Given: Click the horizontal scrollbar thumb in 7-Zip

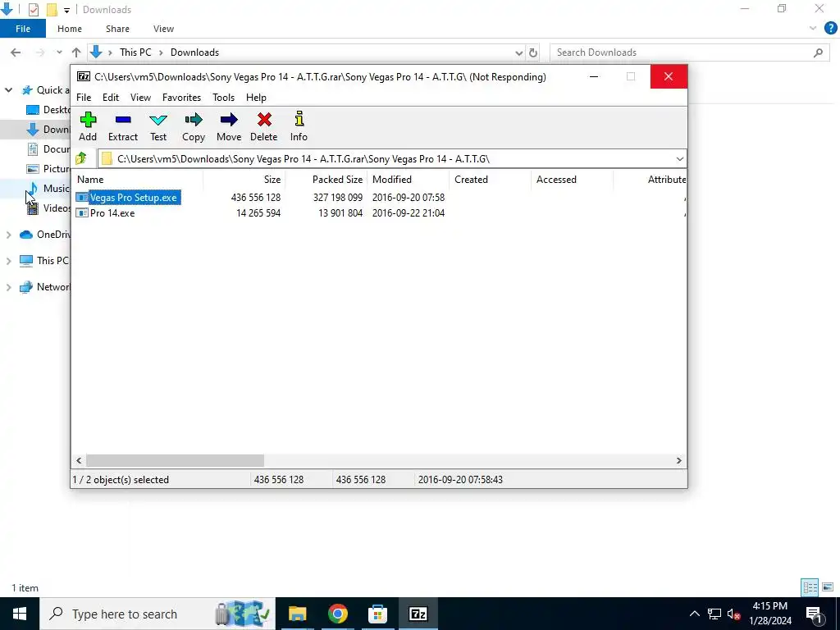Looking at the screenshot, I should tap(176, 461).
